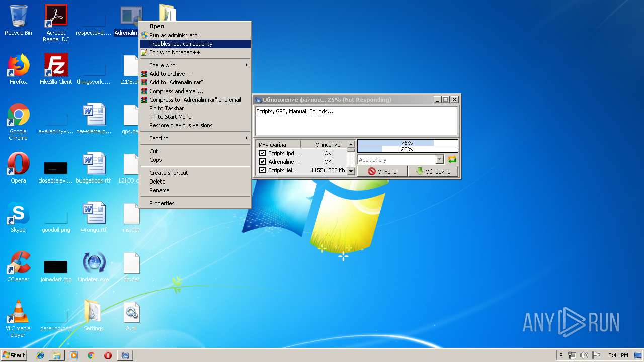
Task: Choose Restore previous versions
Action: pyautogui.click(x=195, y=125)
